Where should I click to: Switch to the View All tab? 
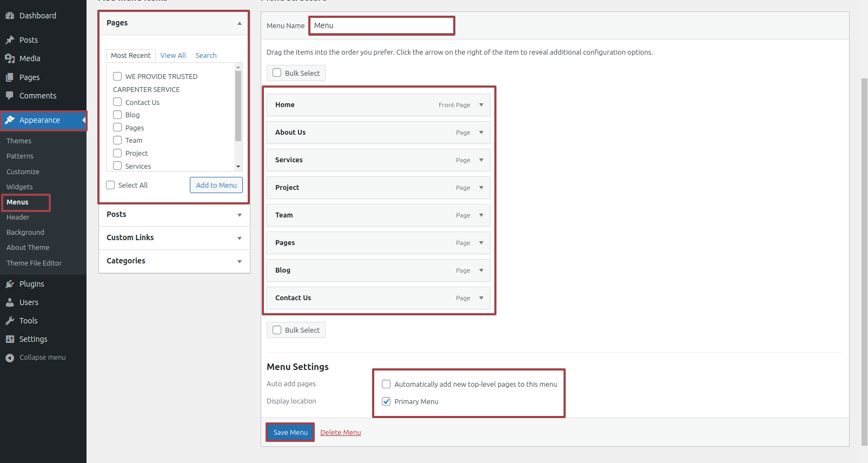(x=173, y=56)
